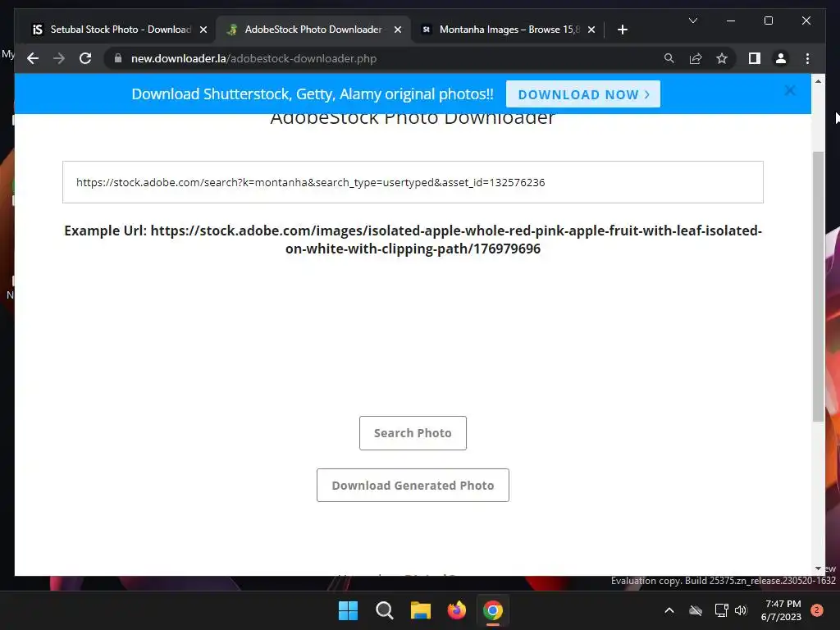Open notification center badge
The image size is (840, 630).
[816, 610]
